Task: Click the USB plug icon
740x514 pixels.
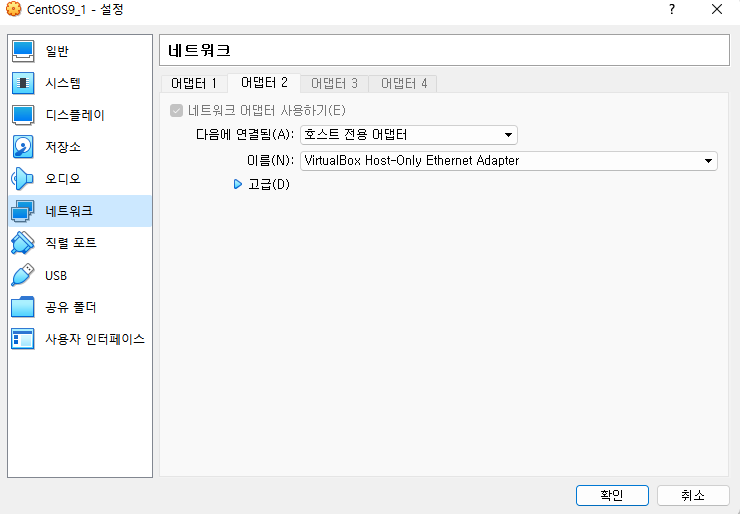Action: 23,275
